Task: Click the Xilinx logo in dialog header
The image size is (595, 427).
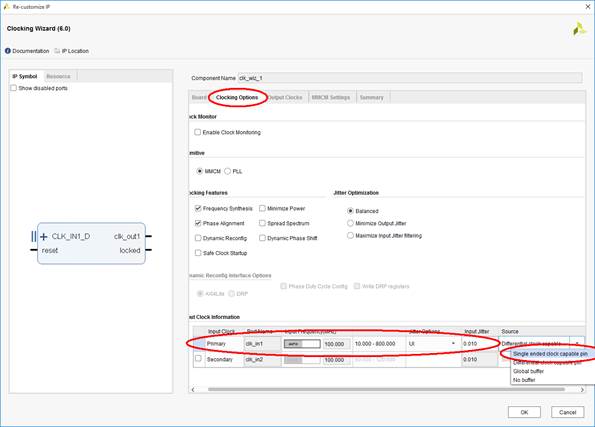Action: [x=579, y=29]
